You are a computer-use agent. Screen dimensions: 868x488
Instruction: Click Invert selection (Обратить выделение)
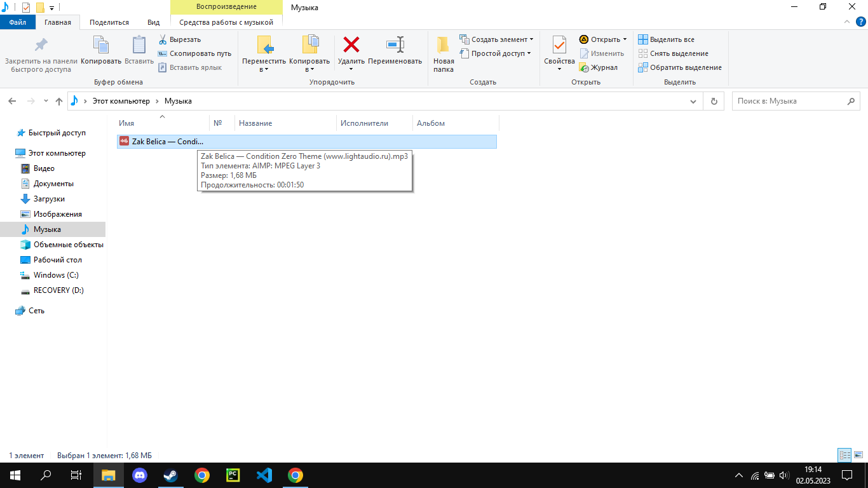(680, 67)
